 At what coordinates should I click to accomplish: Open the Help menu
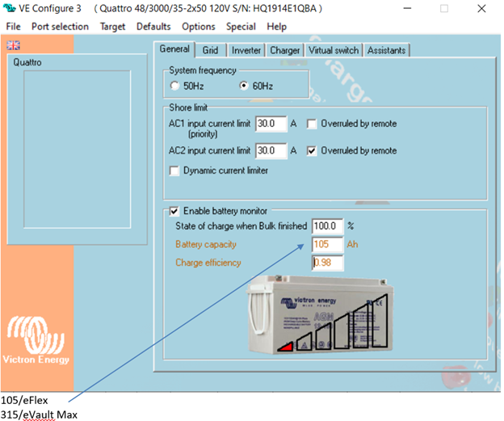(276, 27)
